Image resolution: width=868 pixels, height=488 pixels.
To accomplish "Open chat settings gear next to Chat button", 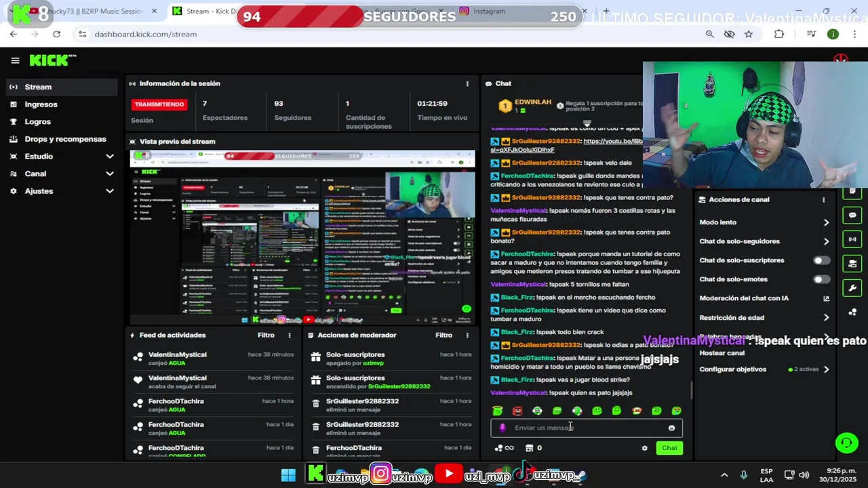I will pyautogui.click(x=644, y=448).
